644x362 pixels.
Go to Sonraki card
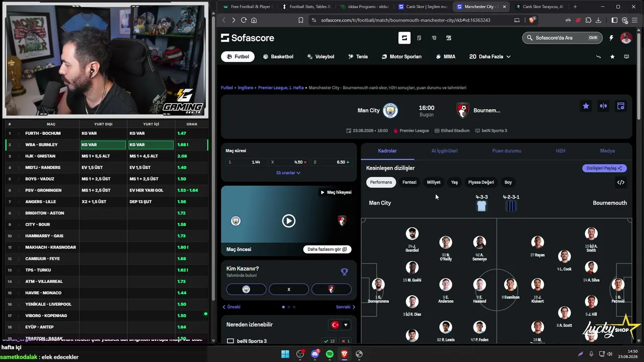click(346, 307)
